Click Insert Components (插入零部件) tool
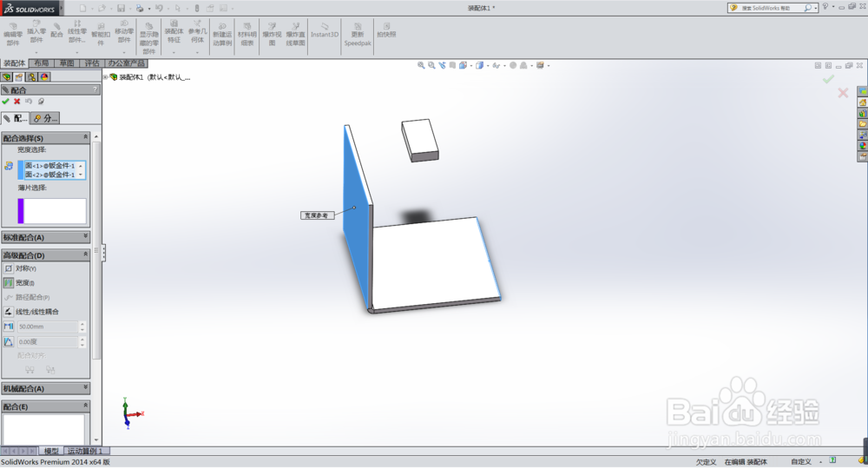 pyautogui.click(x=36, y=31)
